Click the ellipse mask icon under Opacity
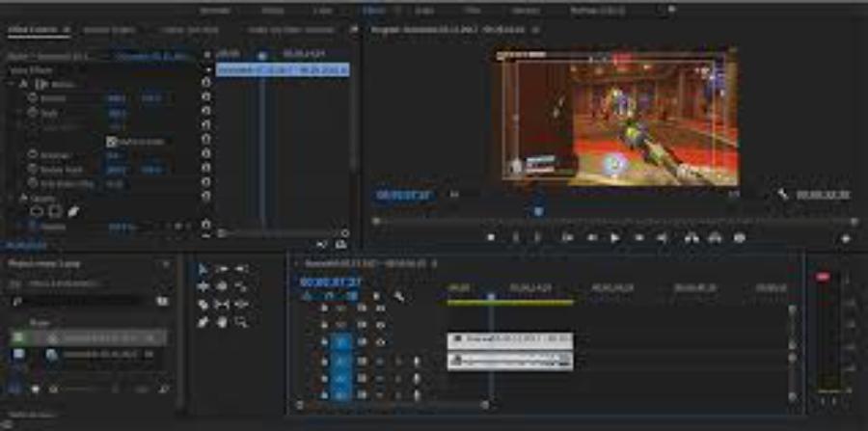The width and height of the screenshot is (868, 431). (37, 211)
